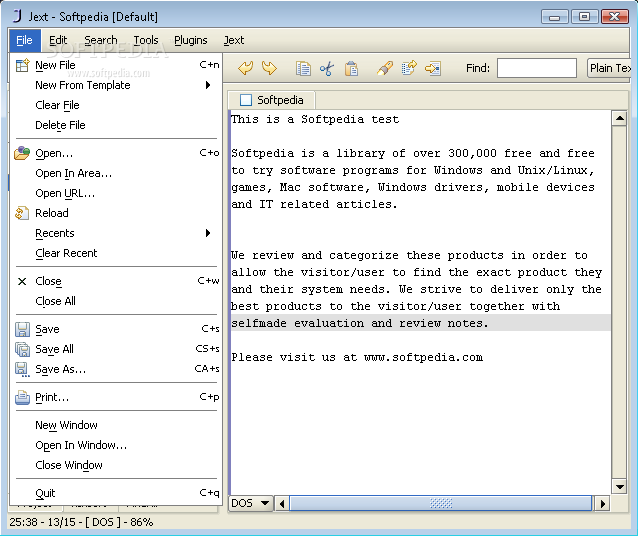Image resolution: width=638 pixels, height=536 pixels.
Task: Switch to the Softpedia document tab
Action: [272, 100]
